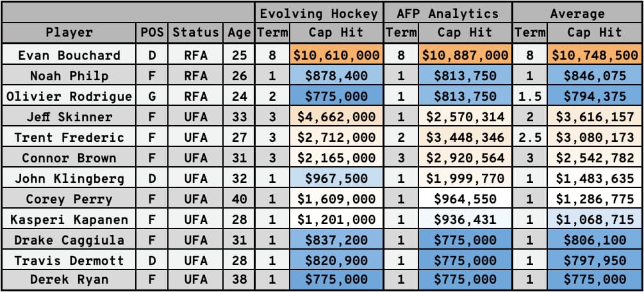Click the "Status" column header
Viewport: 644px width, 292px height.
[x=195, y=33]
